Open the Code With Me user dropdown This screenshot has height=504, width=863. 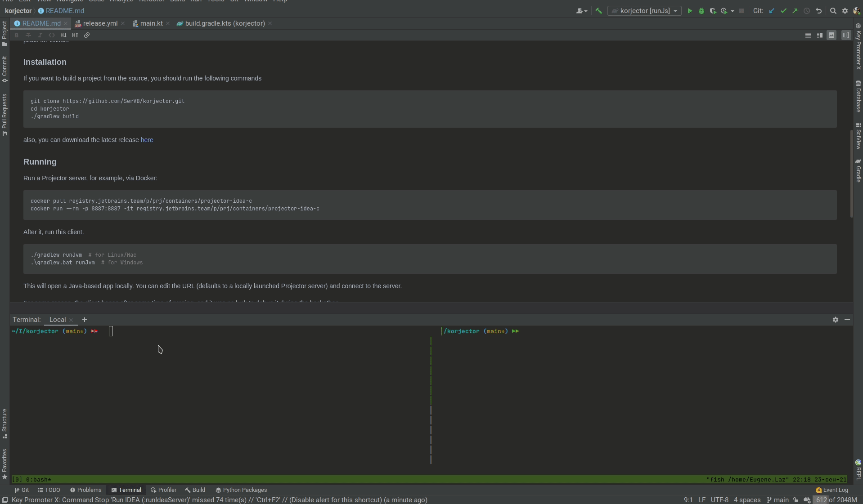click(582, 11)
